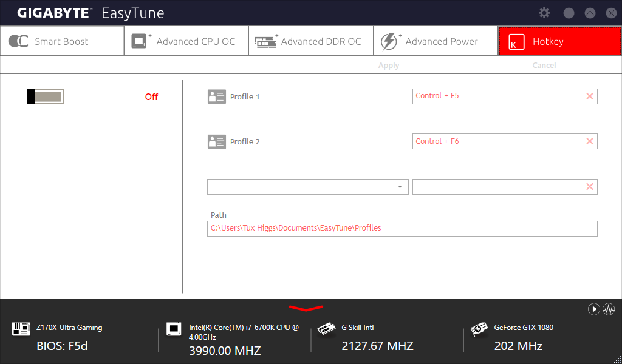The height and width of the screenshot is (364, 622).
Task: Click the Profile 1 label
Action: point(245,96)
